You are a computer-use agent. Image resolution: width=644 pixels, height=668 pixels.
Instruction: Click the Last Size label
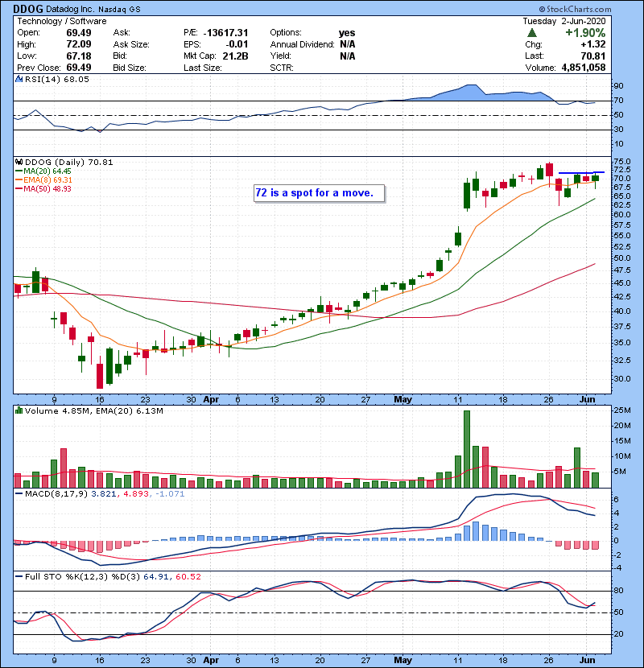[202, 68]
